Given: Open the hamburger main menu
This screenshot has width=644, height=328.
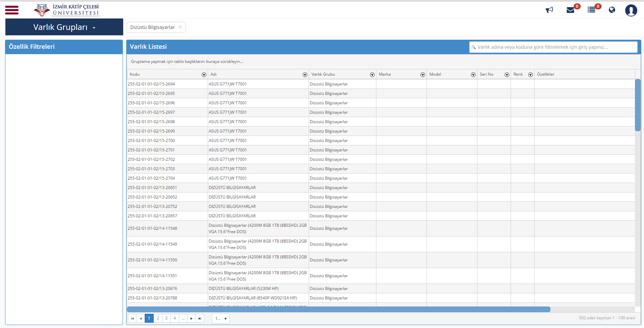Looking at the screenshot, I should [x=12, y=10].
